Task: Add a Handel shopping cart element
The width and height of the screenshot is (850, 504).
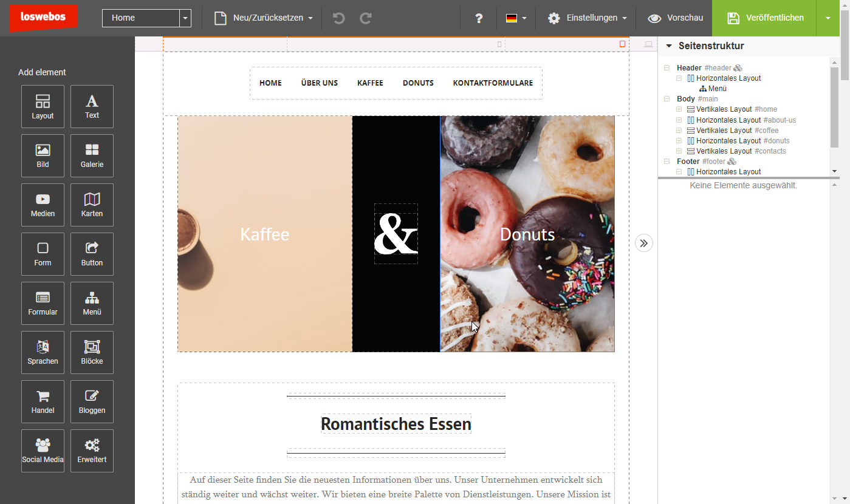Action: click(43, 402)
